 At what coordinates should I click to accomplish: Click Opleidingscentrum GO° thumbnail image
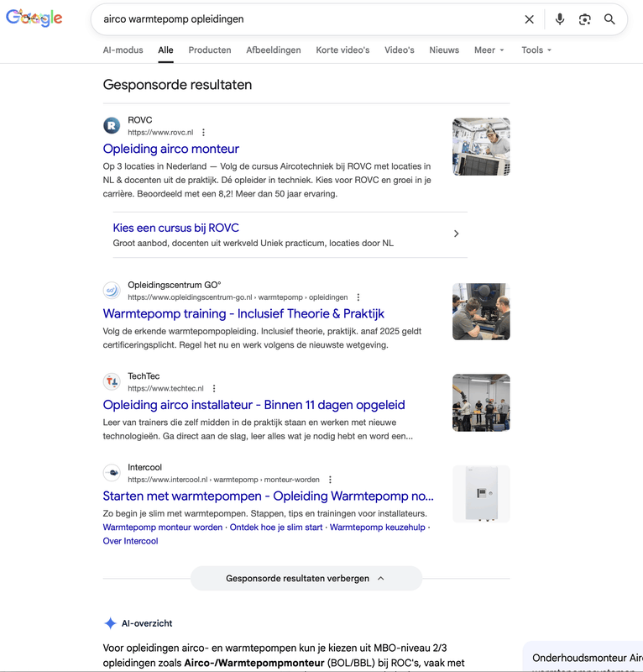[481, 312]
